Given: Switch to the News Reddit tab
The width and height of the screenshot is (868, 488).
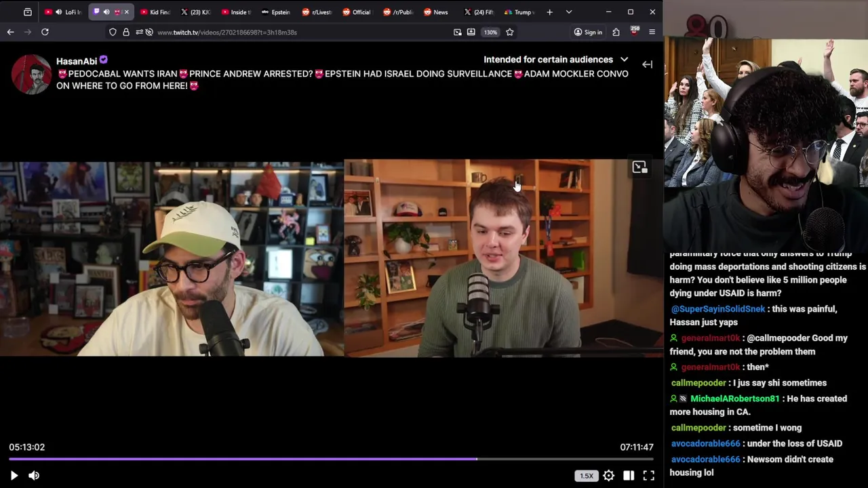Looking at the screenshot, I should 439,12.
